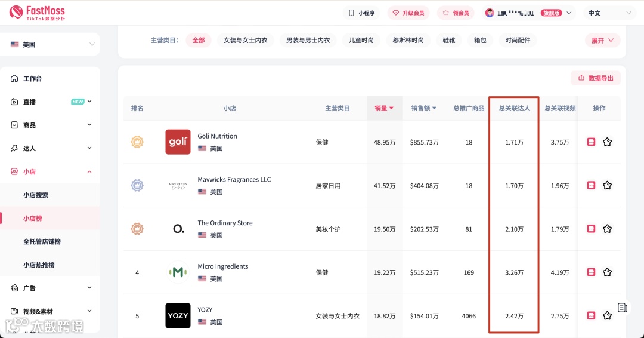Viewport: 644px width, 338px height.
Task: Open YOZY red detail icon
Action: 591,315
